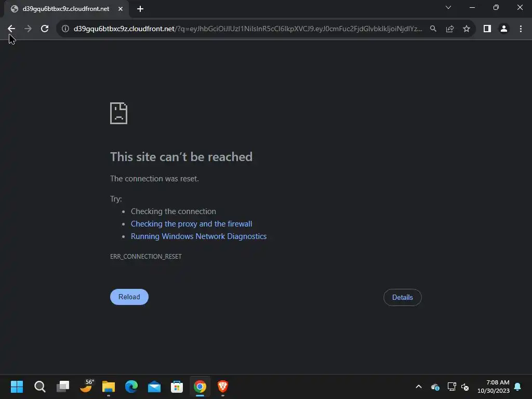The height and width of the screenshot is (399, 532).
Task: Click the blue Reload button
Action: (129, 297)
